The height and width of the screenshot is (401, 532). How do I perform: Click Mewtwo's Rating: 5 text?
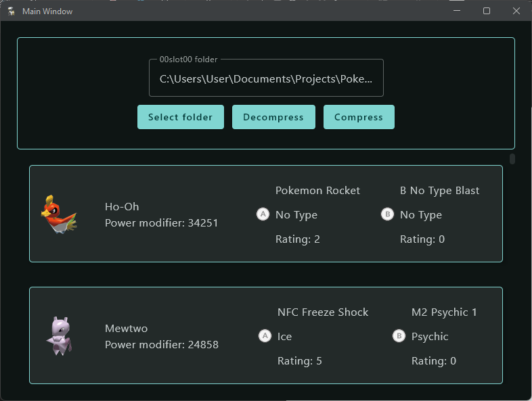pyautogui.click(x=300, y=361)
